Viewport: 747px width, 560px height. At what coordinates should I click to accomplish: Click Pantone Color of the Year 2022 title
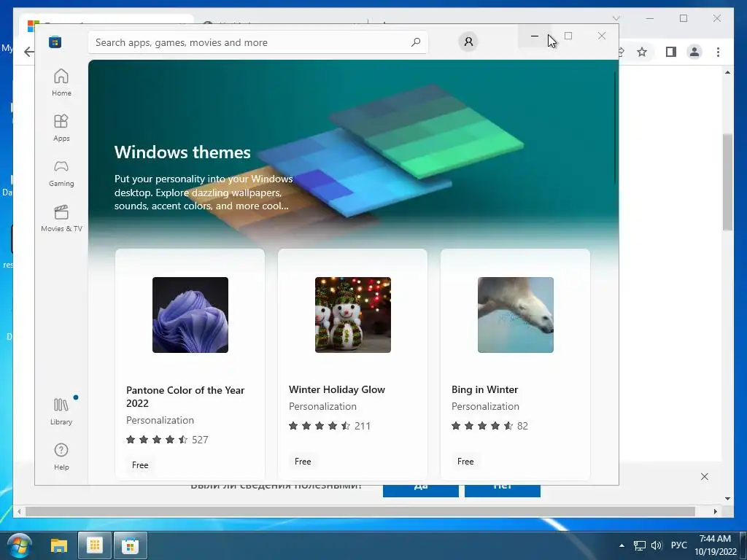pos(185,397)
